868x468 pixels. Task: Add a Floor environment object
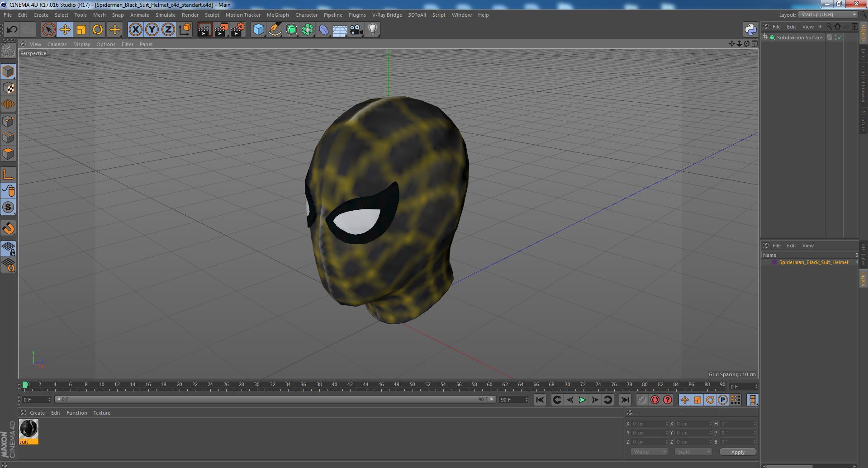[x=340, y=30]
